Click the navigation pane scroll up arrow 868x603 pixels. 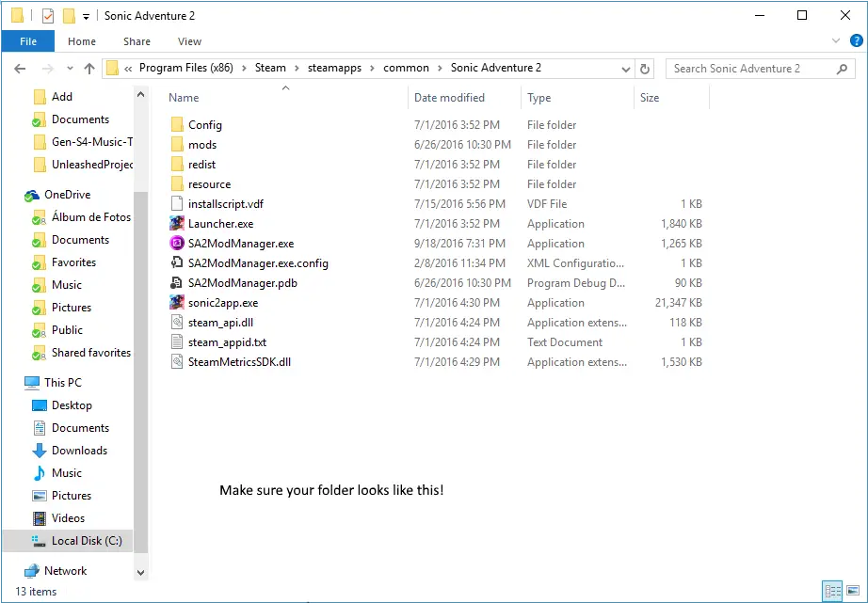[x=140, y=95]
